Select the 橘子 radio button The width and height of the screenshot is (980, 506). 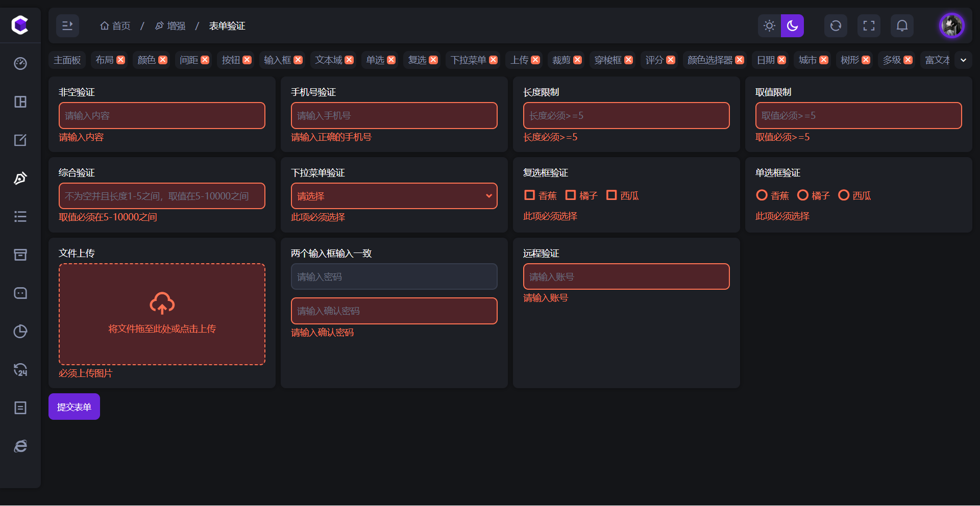pos(803,195)
